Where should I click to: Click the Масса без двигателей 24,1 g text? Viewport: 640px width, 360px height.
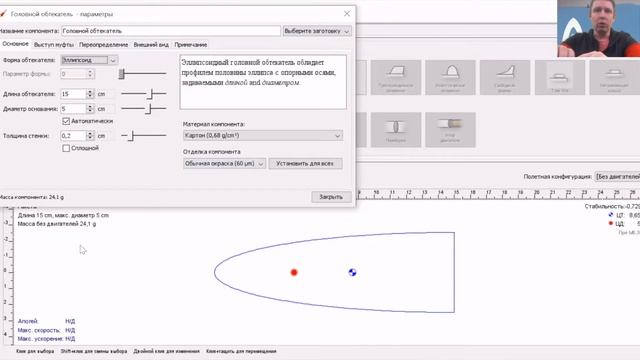(57, 224)
